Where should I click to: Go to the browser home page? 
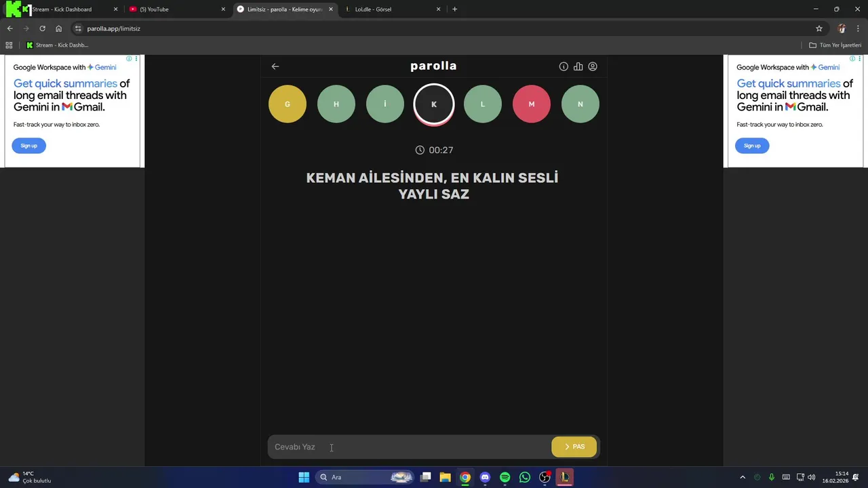click(58, 28)
